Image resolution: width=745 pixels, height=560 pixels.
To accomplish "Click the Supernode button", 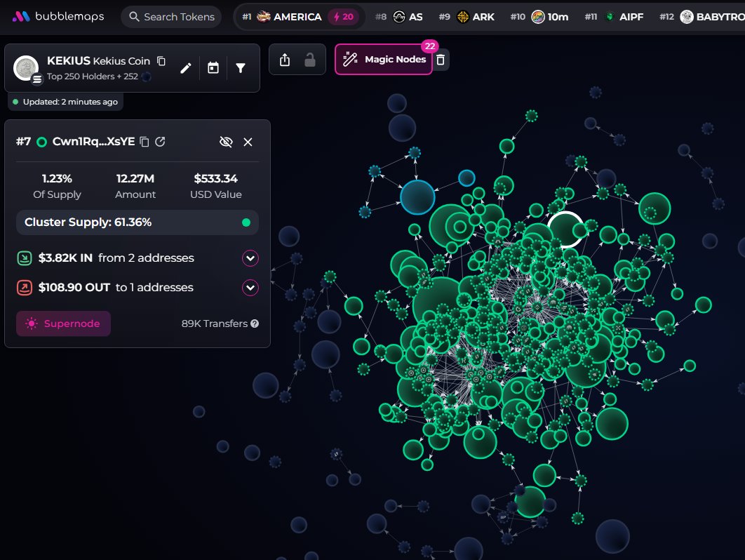I will (64, 324).
